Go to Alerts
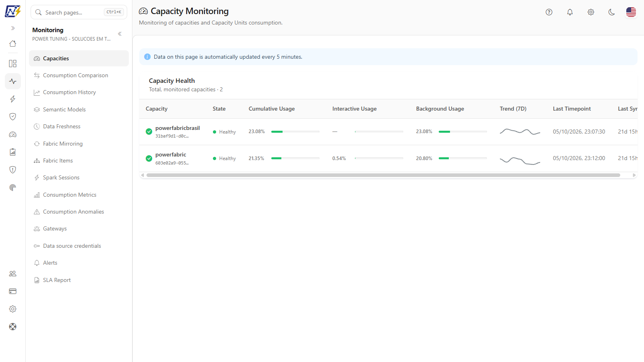The image size is (644, 362). pos(79,263)
